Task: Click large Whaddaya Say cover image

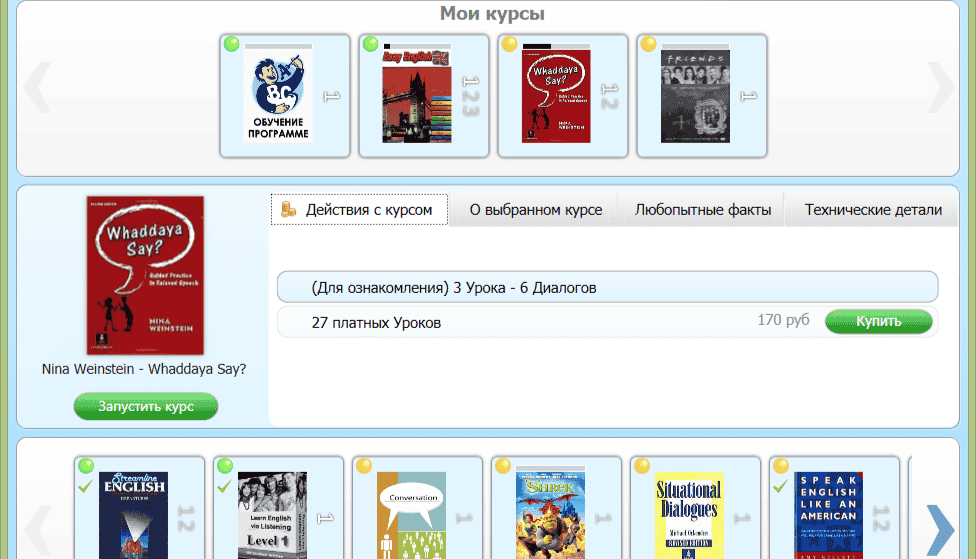Action: [x=145, y=275]
